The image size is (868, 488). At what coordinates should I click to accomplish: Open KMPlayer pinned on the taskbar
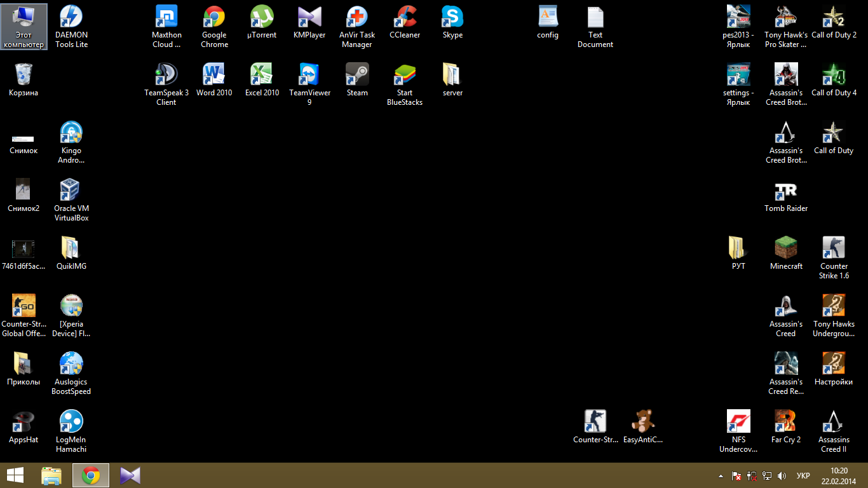[x=130, y=475]
